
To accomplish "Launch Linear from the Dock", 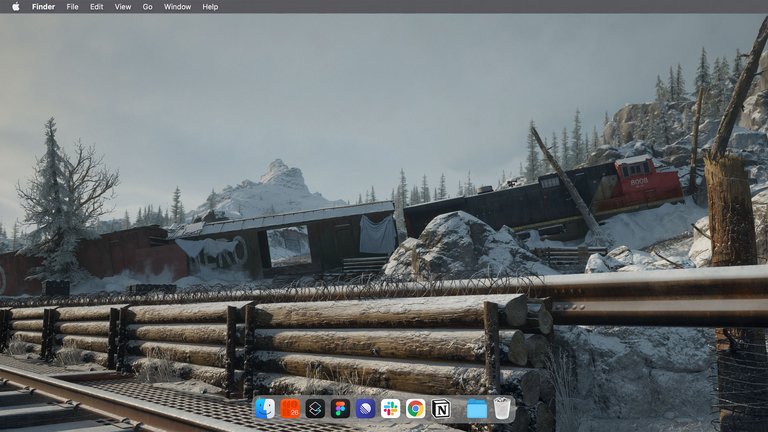I will [x=365, y=408].
